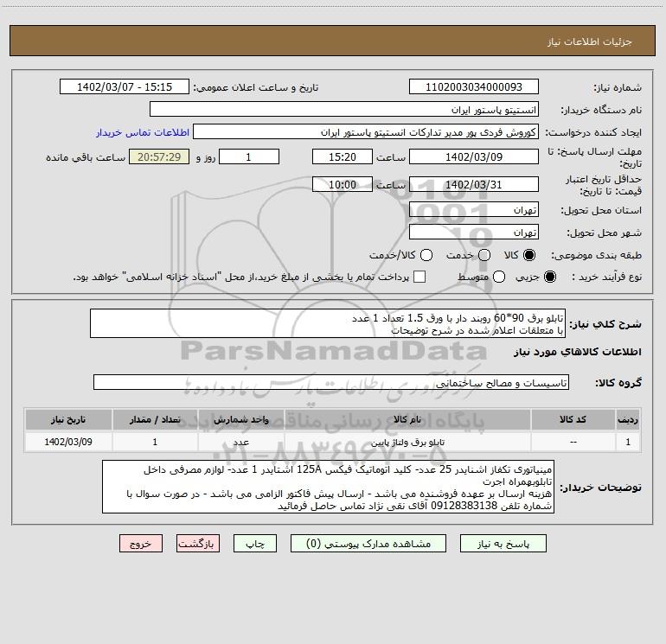Screen dimensions: 666x644
Task: Click table header تعداد / مقدار
Action: click(155, 419)
